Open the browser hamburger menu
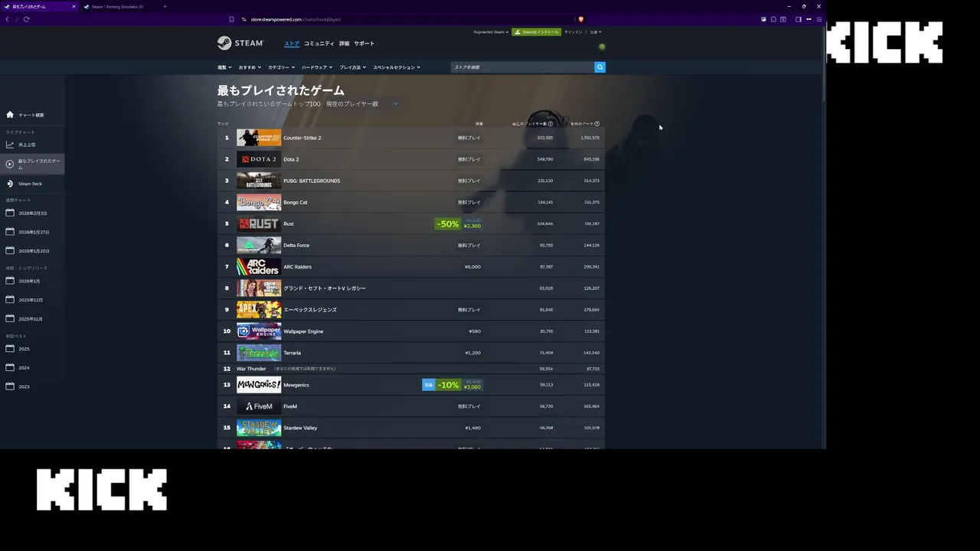 (819, 19)
